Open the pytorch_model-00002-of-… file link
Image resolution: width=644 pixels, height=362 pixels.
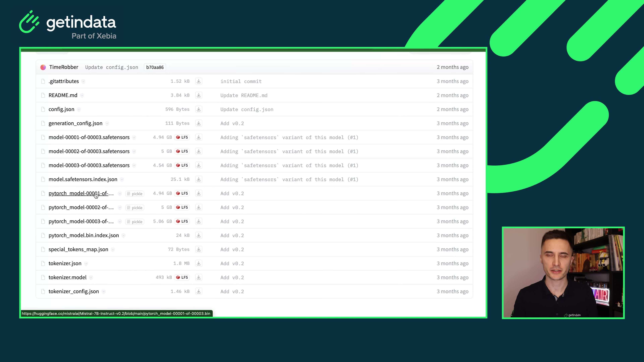click(x=81, y=207)
